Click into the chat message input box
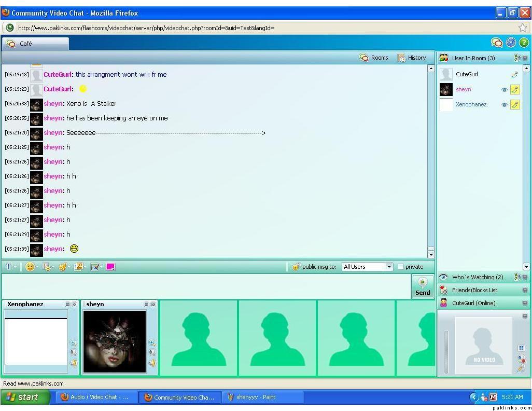 tap(206, 286)
